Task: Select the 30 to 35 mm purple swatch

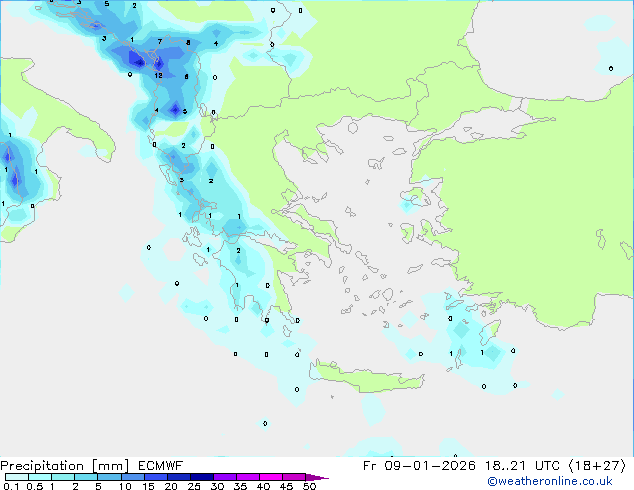Action: [x=225, y=477]
